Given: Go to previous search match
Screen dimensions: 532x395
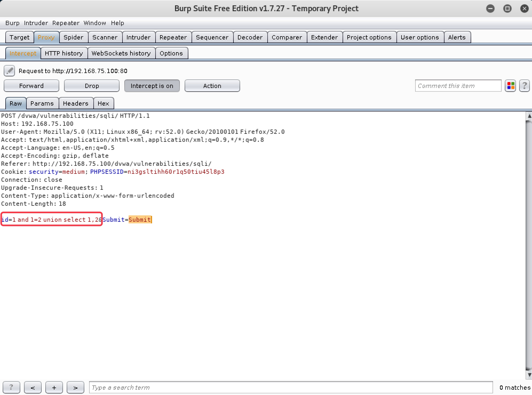Looking at the screenshot, I should click(x=33, y=387).
